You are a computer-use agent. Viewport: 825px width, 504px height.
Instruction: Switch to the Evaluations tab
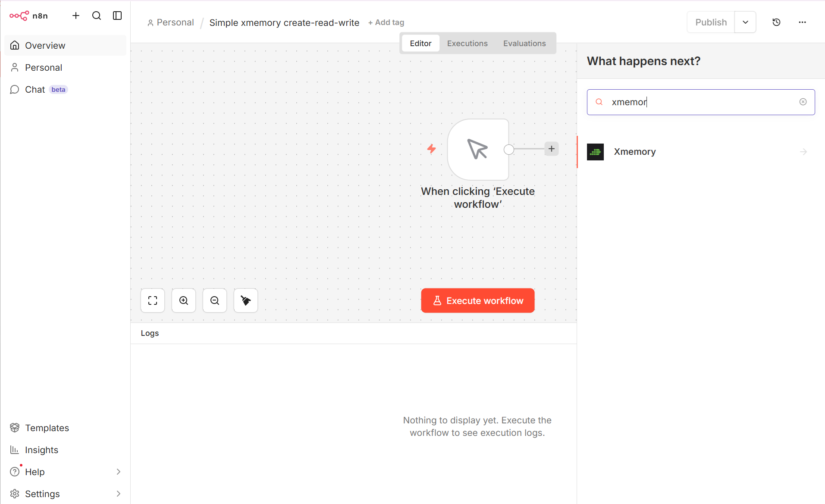tap(524, 44)
